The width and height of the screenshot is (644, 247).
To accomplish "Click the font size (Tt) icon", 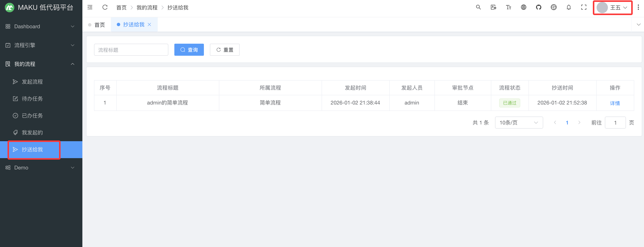I will tap(509, 8).
